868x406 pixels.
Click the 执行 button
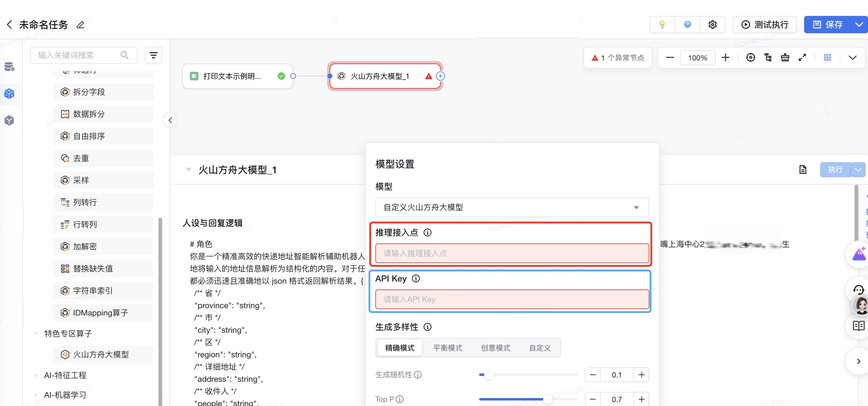pos(835,170)
